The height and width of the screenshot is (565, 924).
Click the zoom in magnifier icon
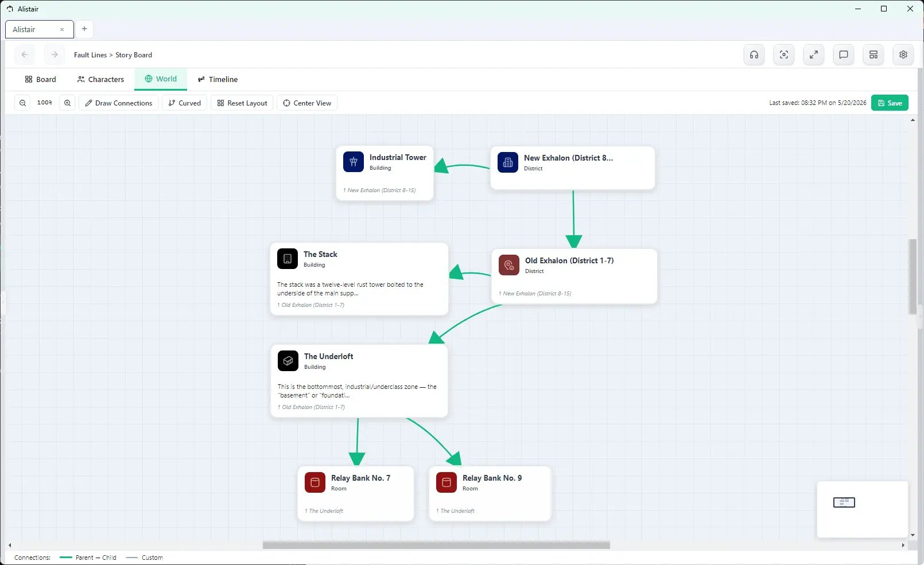click(68, 103)
